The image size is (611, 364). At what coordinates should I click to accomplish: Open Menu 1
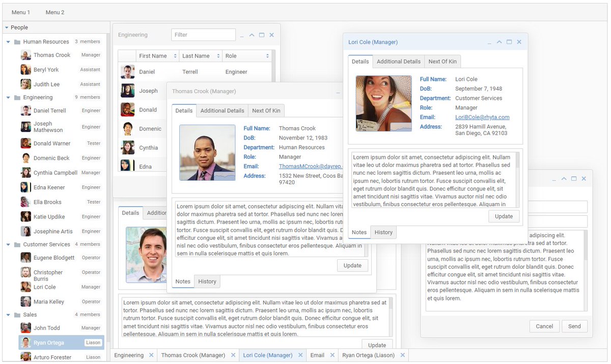[21, 12]
